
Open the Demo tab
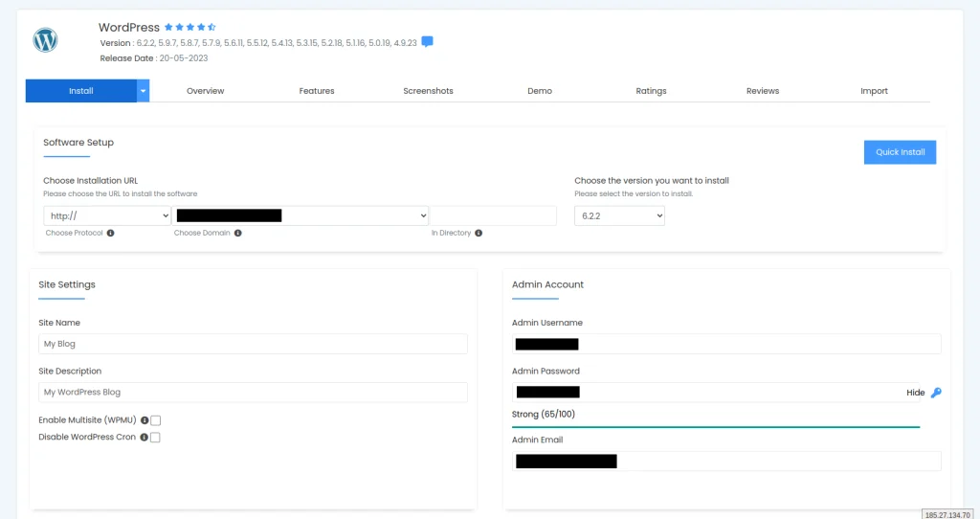click(x=540, y=91)
